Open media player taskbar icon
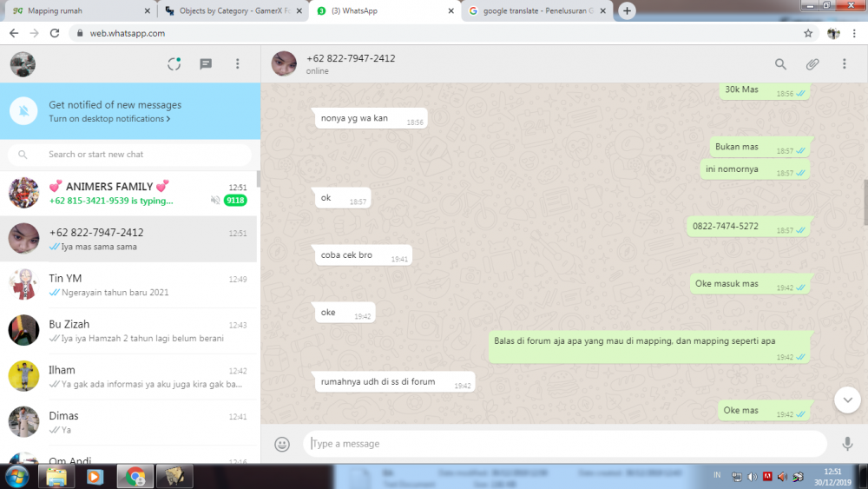Screen dimensions: 868x489 pos(94,476)
